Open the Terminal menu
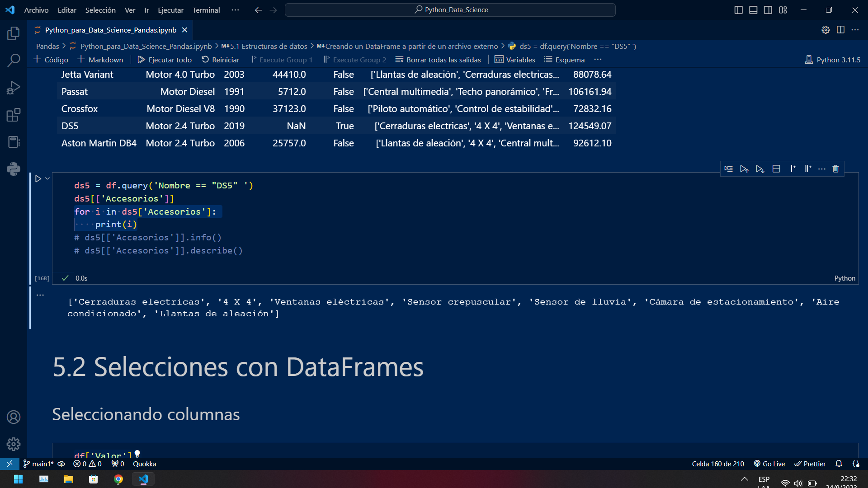The width and height of the screenshot is (868, 488). pyautogui.click(x=206, y=10)
